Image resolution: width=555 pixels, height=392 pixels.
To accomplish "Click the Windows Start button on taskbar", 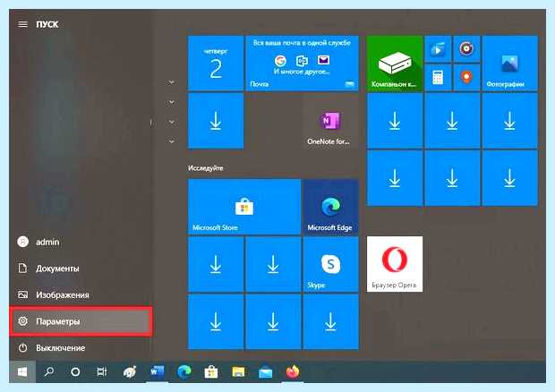I will 22,371.
